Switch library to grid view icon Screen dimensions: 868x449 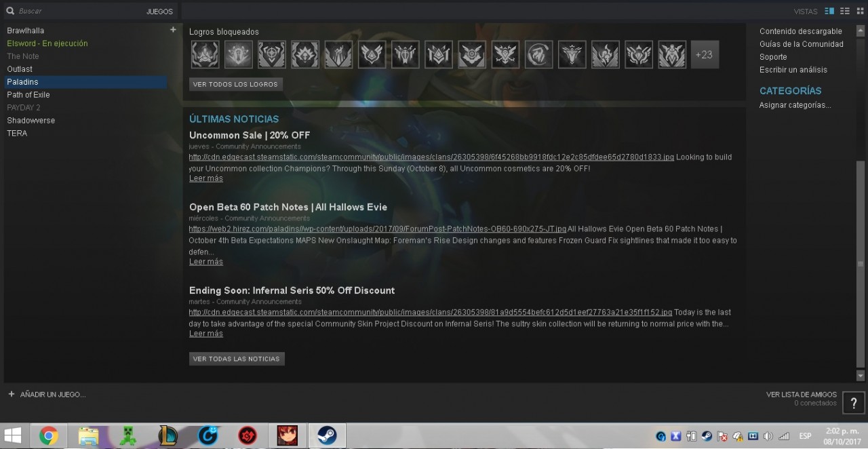[861, 11]
